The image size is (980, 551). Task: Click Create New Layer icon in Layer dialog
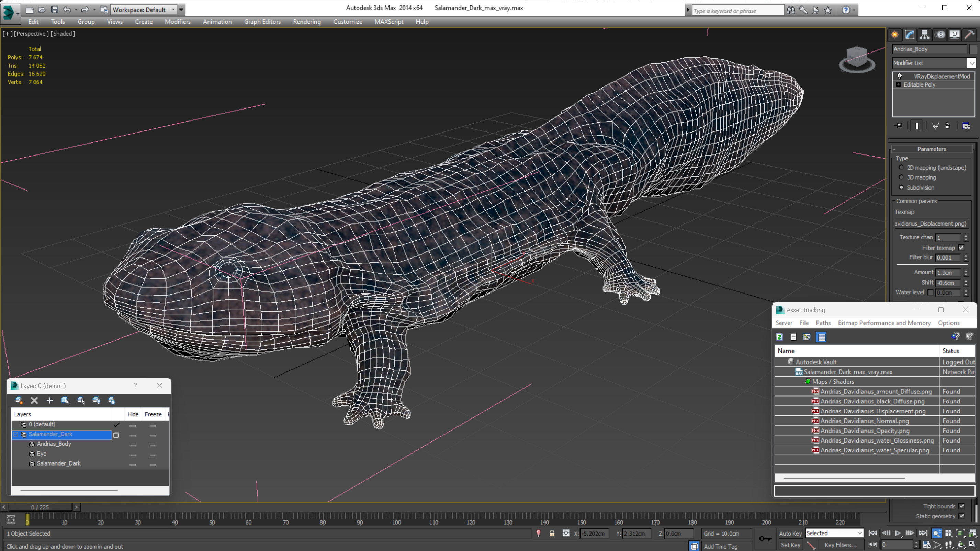pos(18,400)
